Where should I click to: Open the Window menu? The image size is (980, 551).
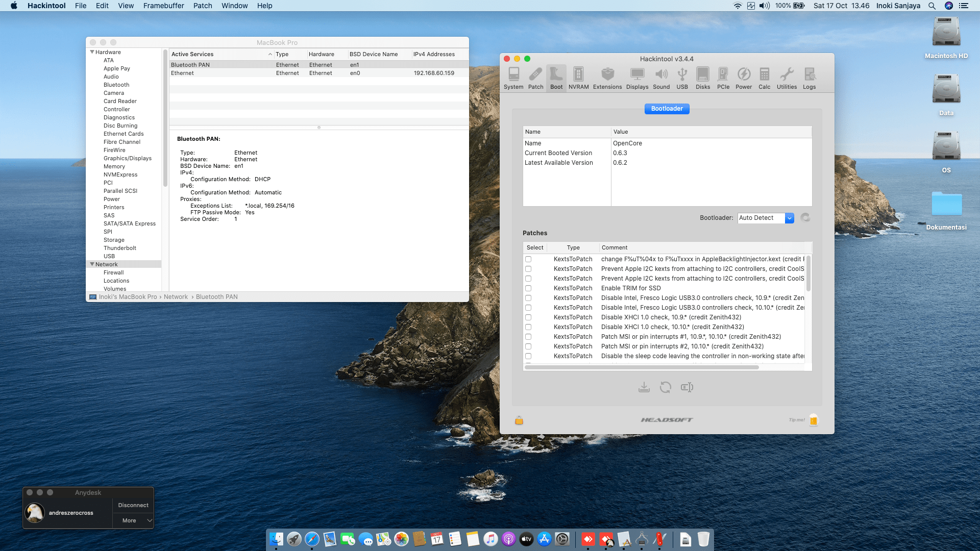pyautogui.click(x=234, y=6)
